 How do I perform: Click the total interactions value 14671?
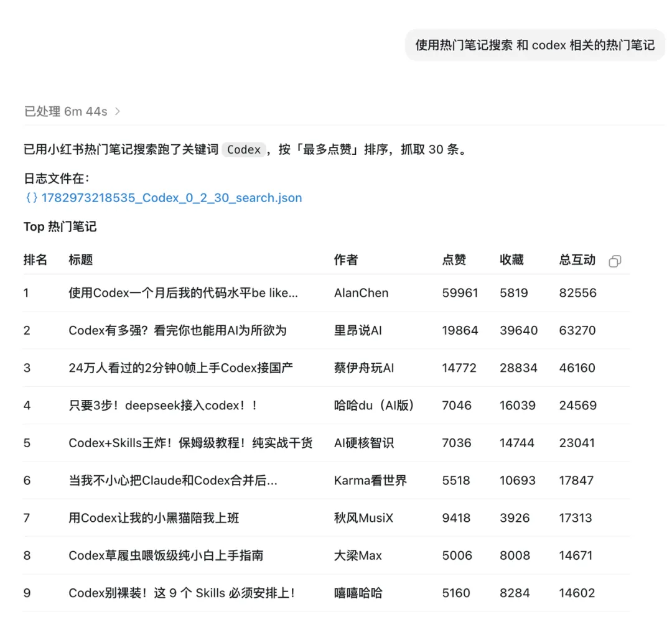pyautogui.click(x=576, y=555)
